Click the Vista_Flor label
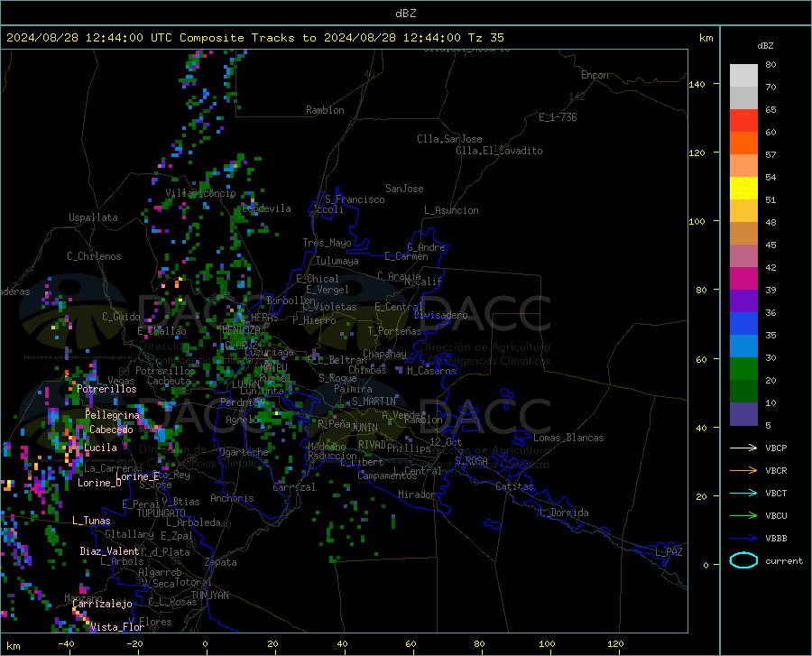This screenshot has width=812, height=656. [x=117, y=627]
